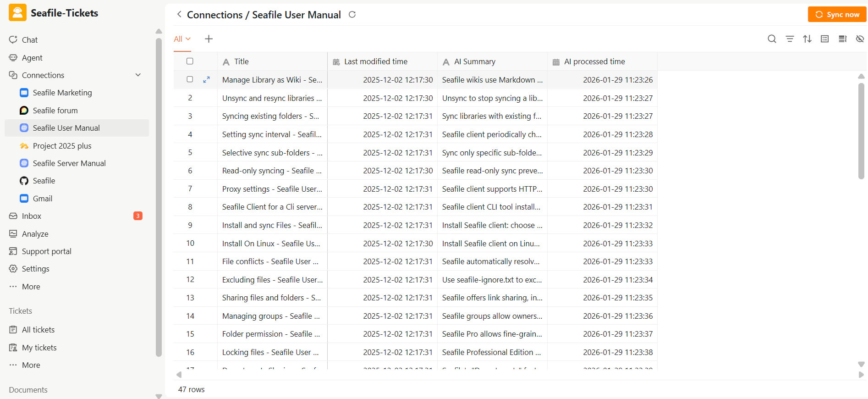Select Selective sync sub-folders title cell
Viewport: 868px width, 399px height.
pos(272,153)
